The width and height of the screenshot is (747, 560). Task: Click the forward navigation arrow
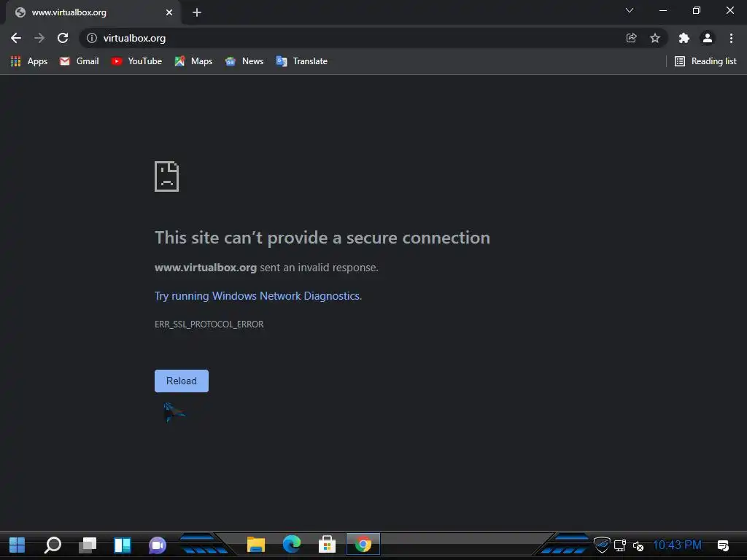pyautogui.click(x=39, y=38)
